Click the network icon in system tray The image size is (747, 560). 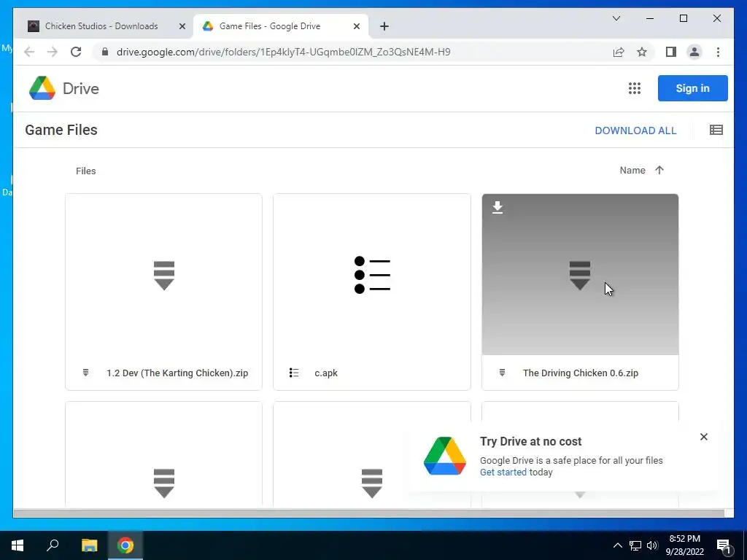point(635,545)
